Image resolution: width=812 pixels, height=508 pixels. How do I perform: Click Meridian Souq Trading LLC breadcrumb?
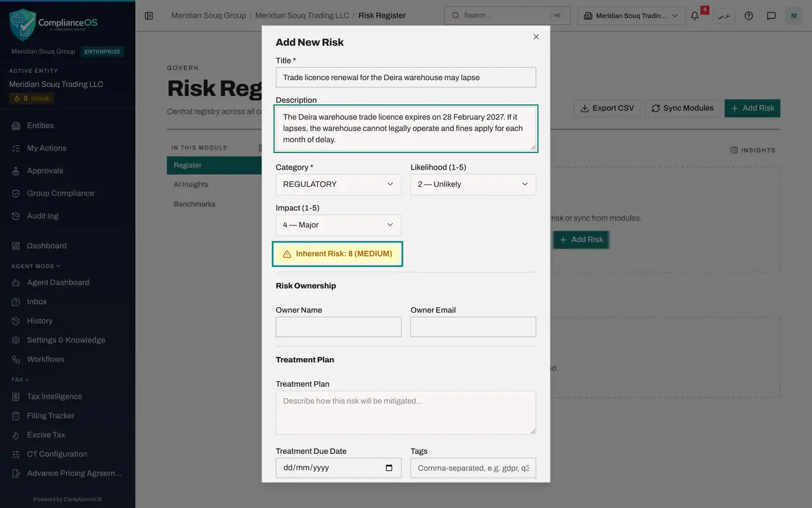tap(303, 15)
